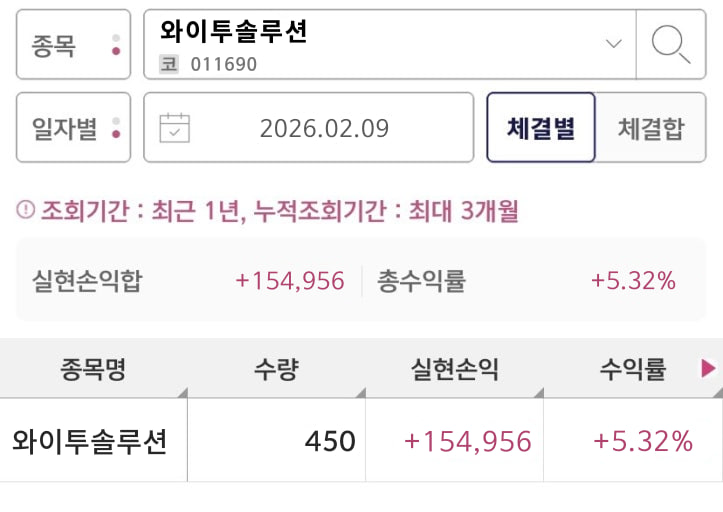The height and width of the screenshot is (512, 723).
Task: Click the 총수익률 +5.32% summary value
Action: (x=633, y=281)
